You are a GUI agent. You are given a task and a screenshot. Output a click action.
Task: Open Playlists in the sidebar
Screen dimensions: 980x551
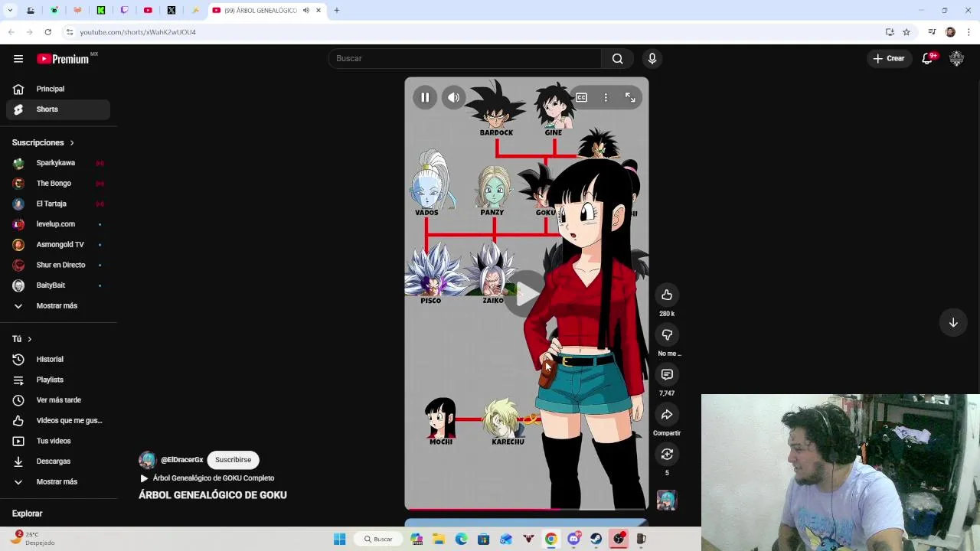(x=58, y=380)
